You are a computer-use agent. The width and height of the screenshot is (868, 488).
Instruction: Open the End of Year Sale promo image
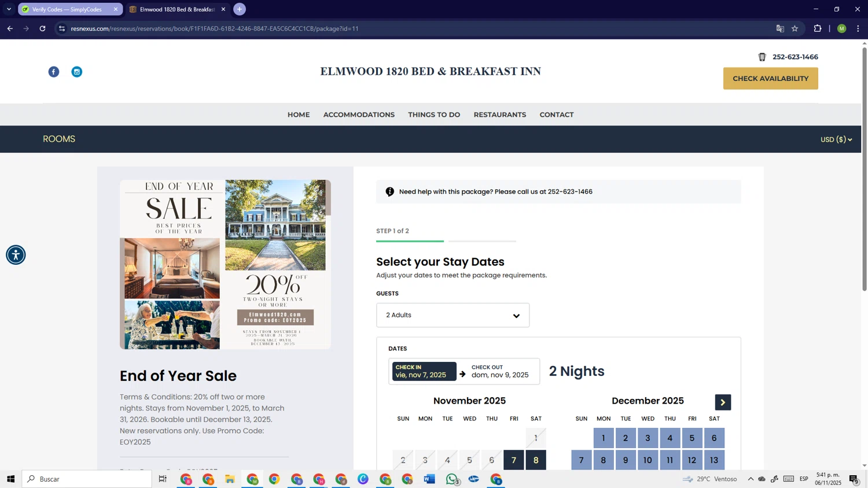[x=225, y=264]
